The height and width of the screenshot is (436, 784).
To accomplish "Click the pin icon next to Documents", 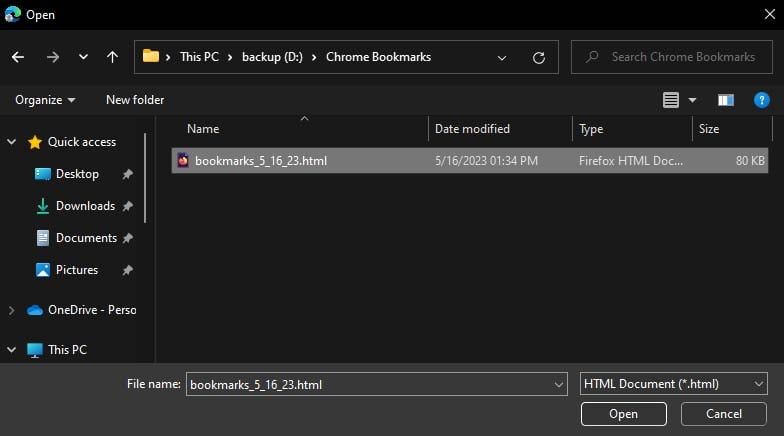I will click(128, 238).
